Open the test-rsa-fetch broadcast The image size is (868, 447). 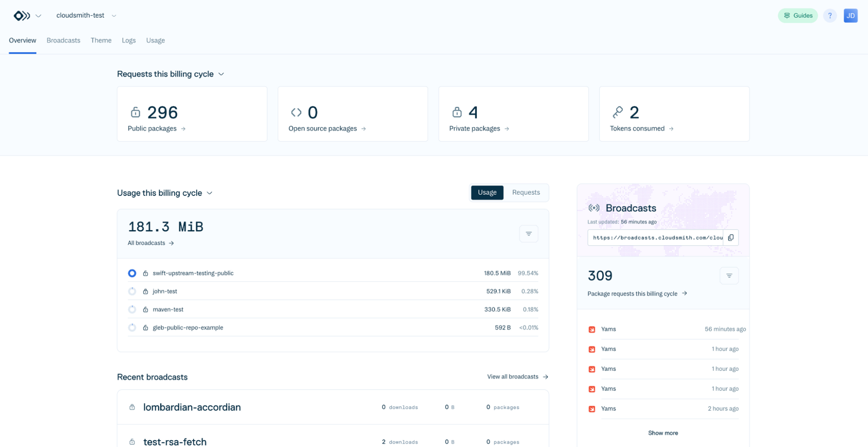(175, 442)
